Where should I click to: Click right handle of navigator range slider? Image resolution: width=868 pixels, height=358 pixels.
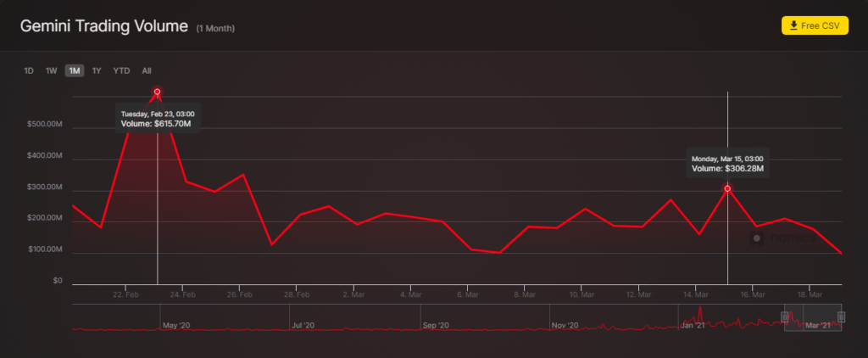[842, 317]
